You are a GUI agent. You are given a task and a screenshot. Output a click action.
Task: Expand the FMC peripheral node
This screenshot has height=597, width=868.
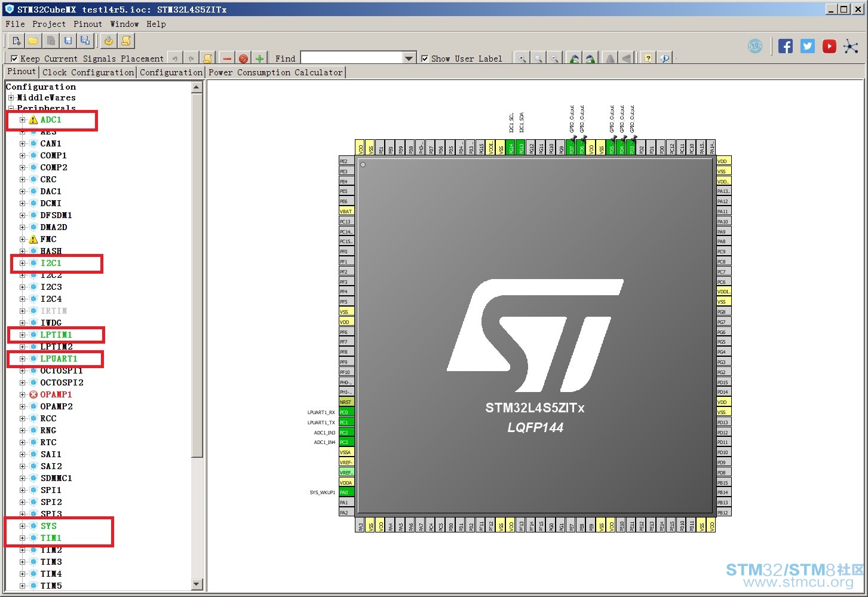pos(23,239)
